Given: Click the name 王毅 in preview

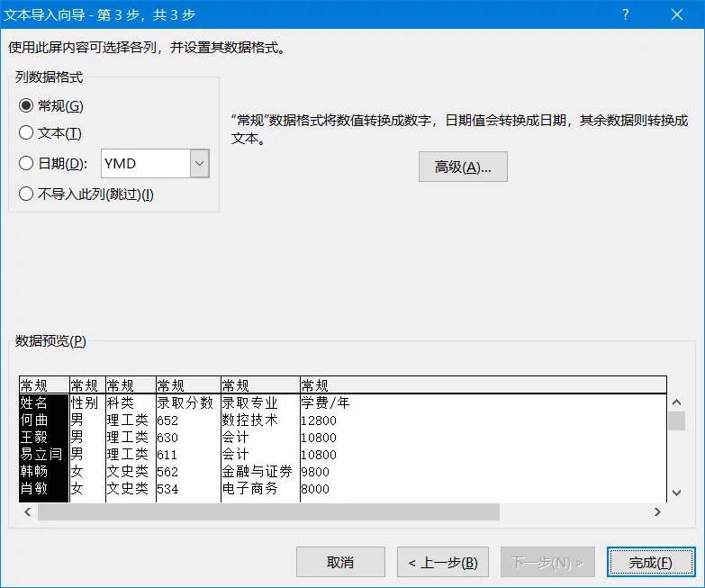Looking at the screenshot, I should pyautogui.click(x=33, y=437).
